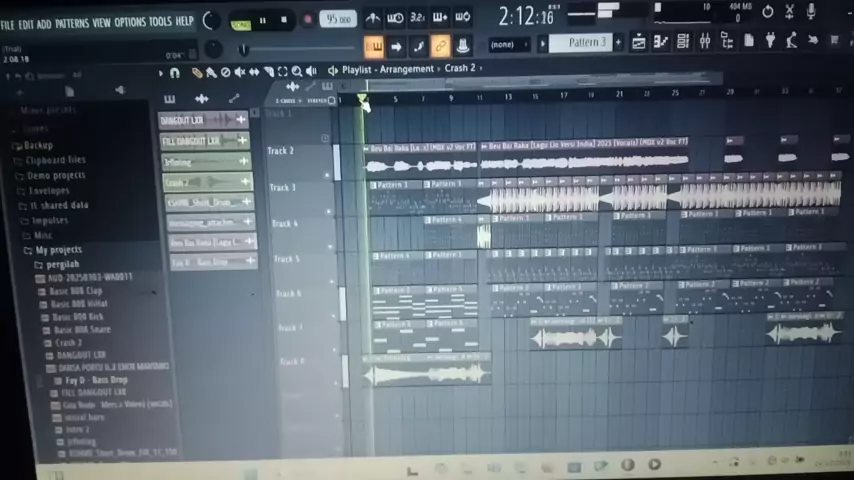Toggle the orange highlighted piano keys tool
The image size is (854, 480).
(374, 46)
